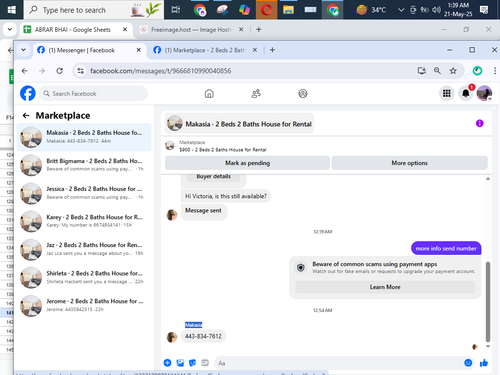Click the address bar URL

[x=161, y=71]
